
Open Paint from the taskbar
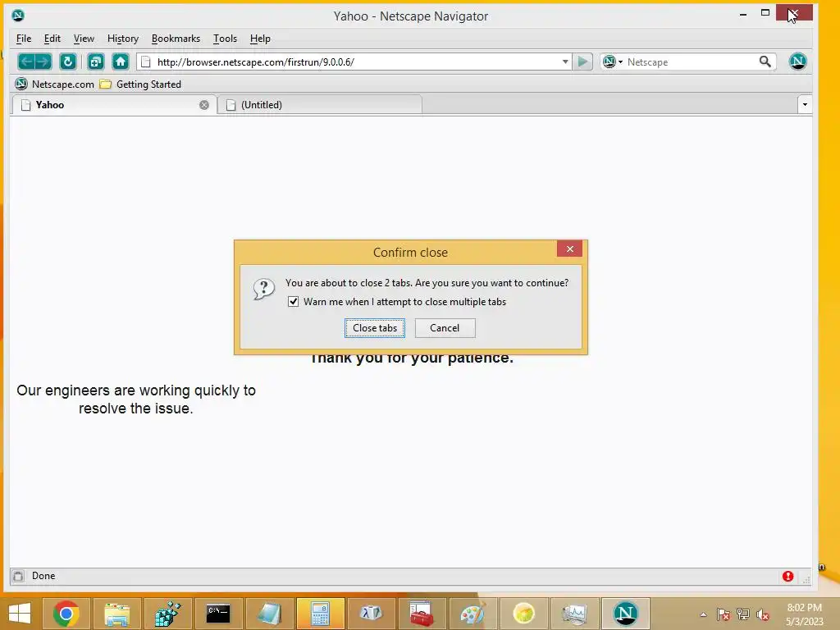click(472, 614)
